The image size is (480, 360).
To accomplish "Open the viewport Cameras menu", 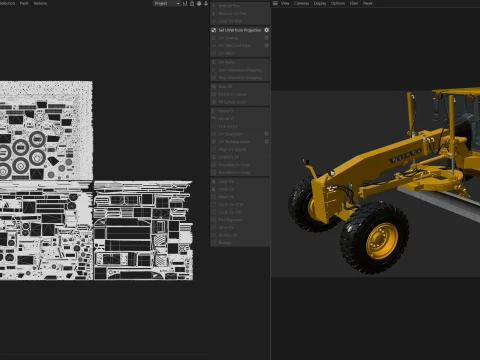I will click(x=301, y=3).
